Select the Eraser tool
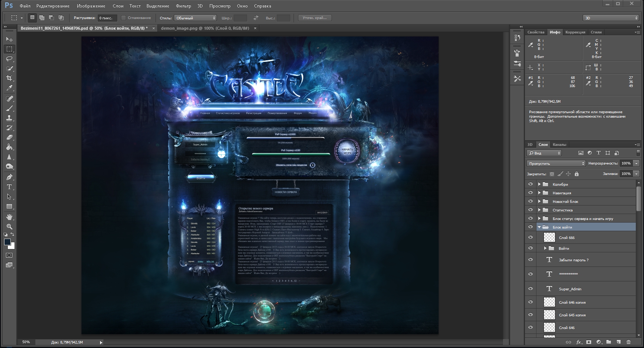 10,137
